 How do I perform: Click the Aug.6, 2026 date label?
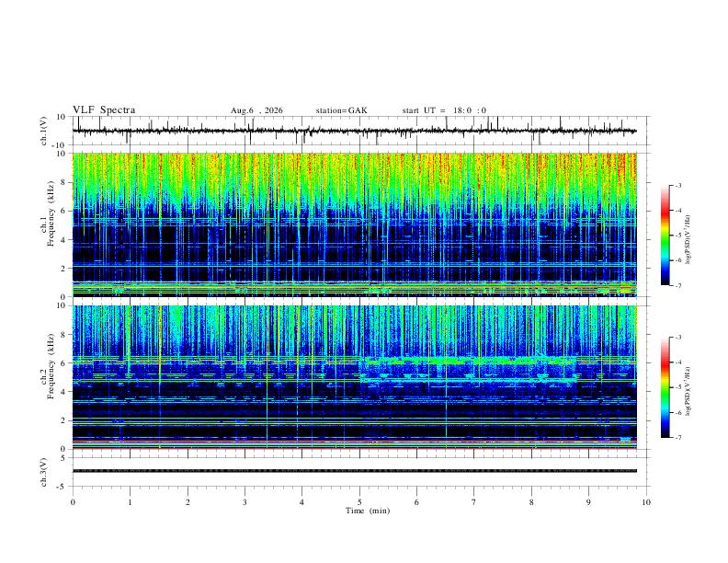click(x=256, y=110)
